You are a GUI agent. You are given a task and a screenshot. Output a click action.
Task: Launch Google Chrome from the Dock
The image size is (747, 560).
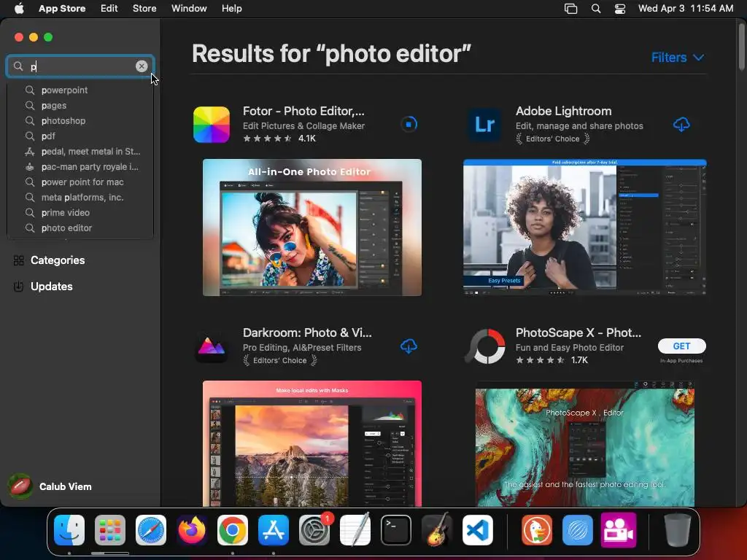tap(233, 530)
